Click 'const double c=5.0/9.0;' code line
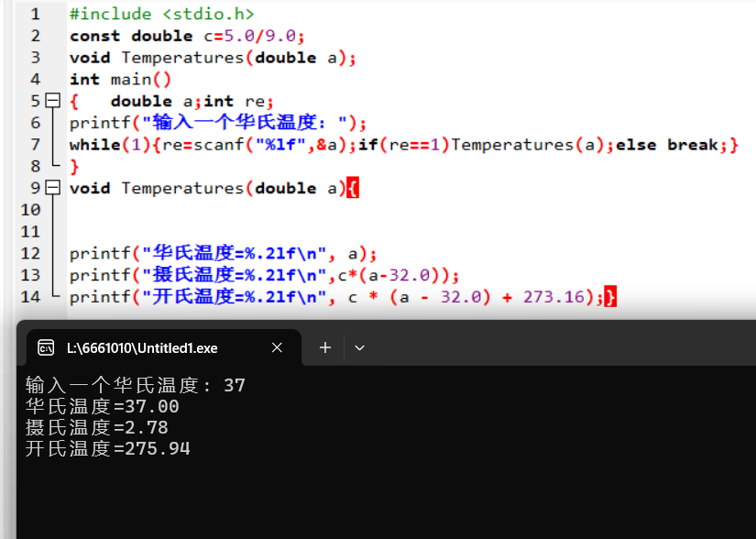The image size is (756, 539). pos(187,36)
